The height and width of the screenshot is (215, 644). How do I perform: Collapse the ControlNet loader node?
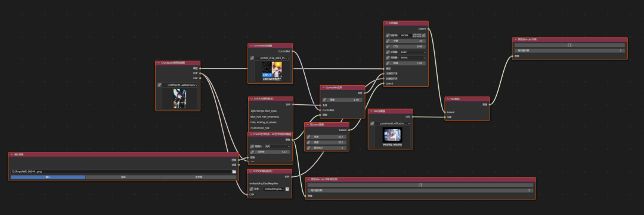252,45
